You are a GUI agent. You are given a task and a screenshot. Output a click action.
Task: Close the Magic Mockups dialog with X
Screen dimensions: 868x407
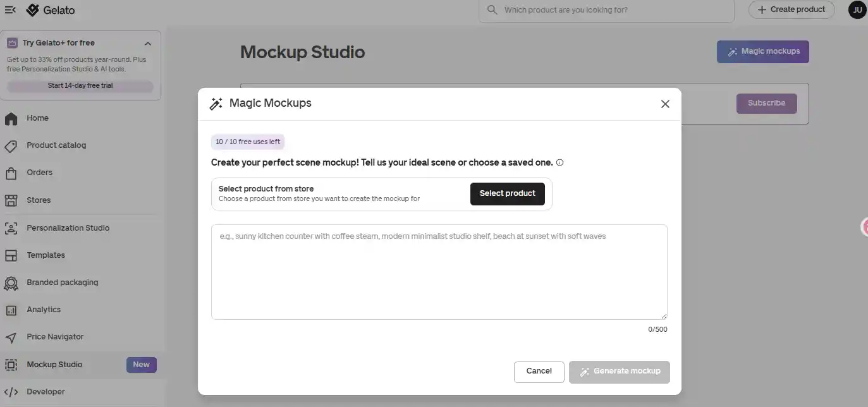click(665, 104)
